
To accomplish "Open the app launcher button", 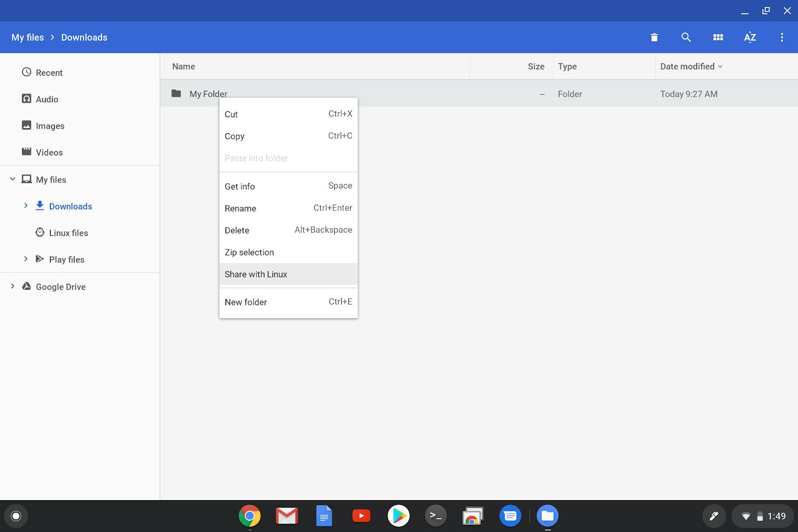I will 16,516.
